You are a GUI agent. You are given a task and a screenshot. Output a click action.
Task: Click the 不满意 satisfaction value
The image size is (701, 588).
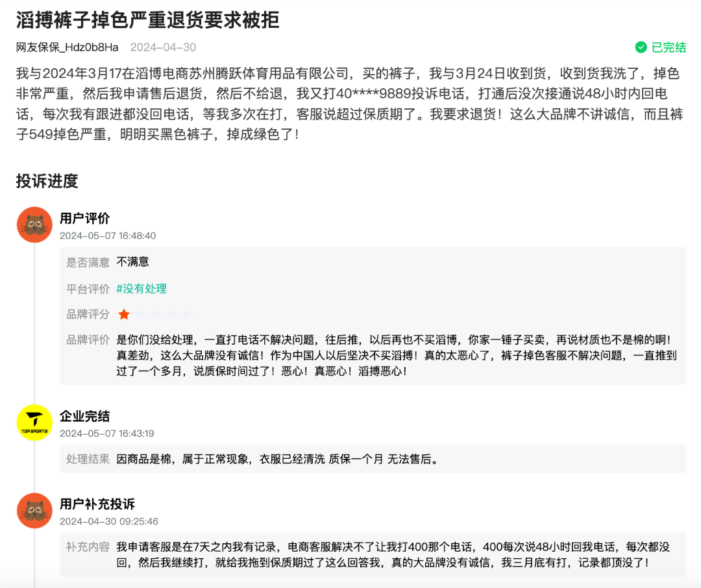pyautogui.click(x=133, y=262)
